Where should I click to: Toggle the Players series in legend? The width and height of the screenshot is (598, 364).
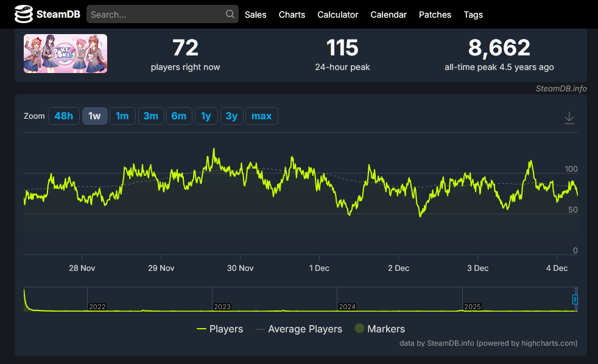pyautogui.click(x=220, y=329)
